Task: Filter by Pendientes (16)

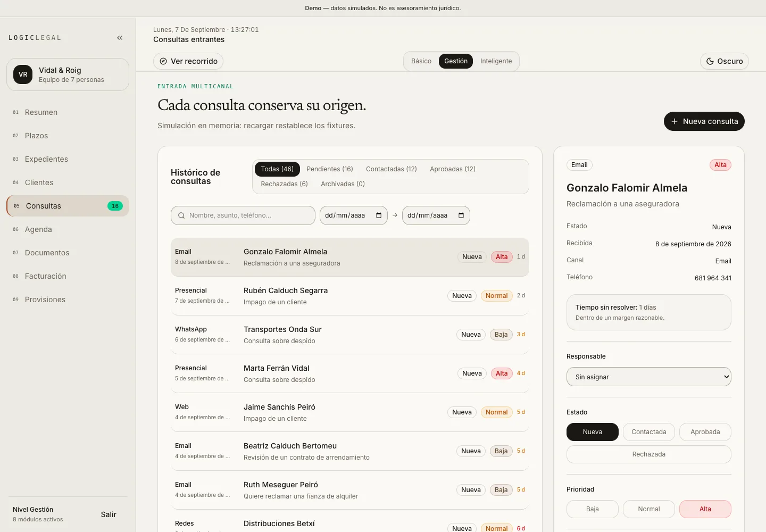Action: (x=330, y=169)
